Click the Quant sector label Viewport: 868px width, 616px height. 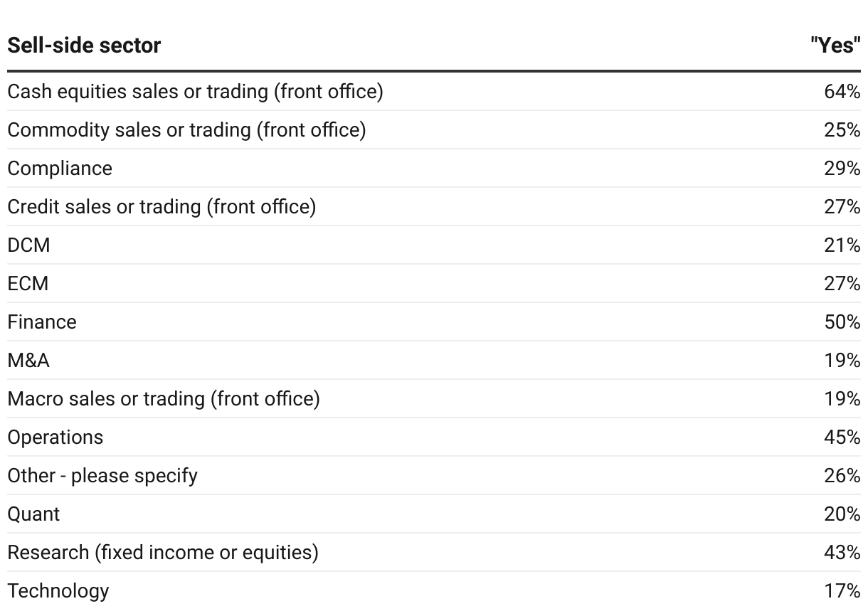(34, 514)
